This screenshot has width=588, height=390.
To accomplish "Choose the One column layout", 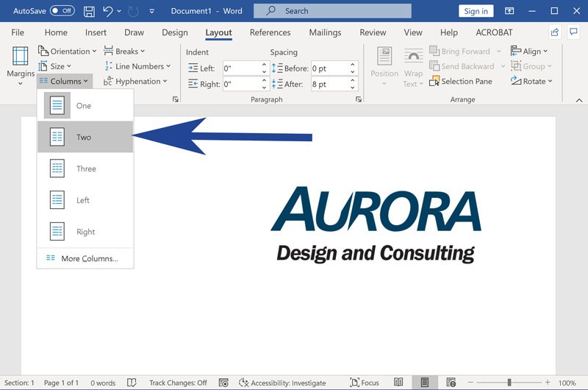I will tap(85, 105).
